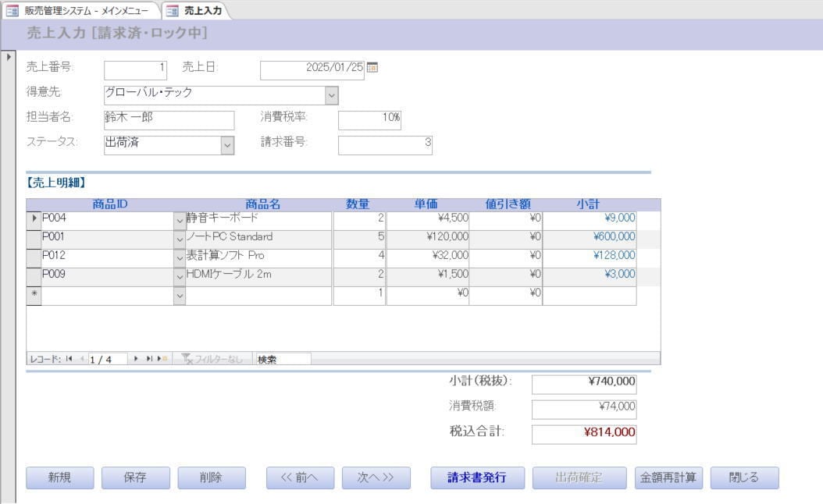
Task: Go to next sale with 次へ >>
Action: (376, 477)
